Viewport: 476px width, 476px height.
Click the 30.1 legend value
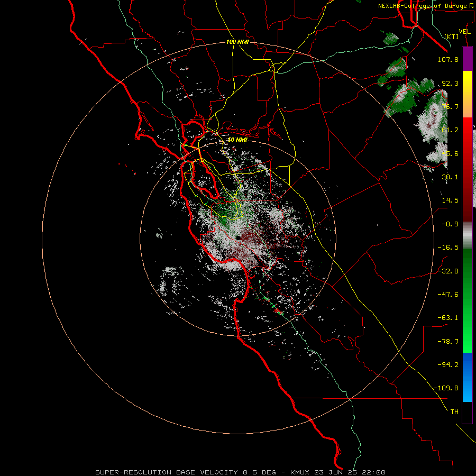click(450, 177)
